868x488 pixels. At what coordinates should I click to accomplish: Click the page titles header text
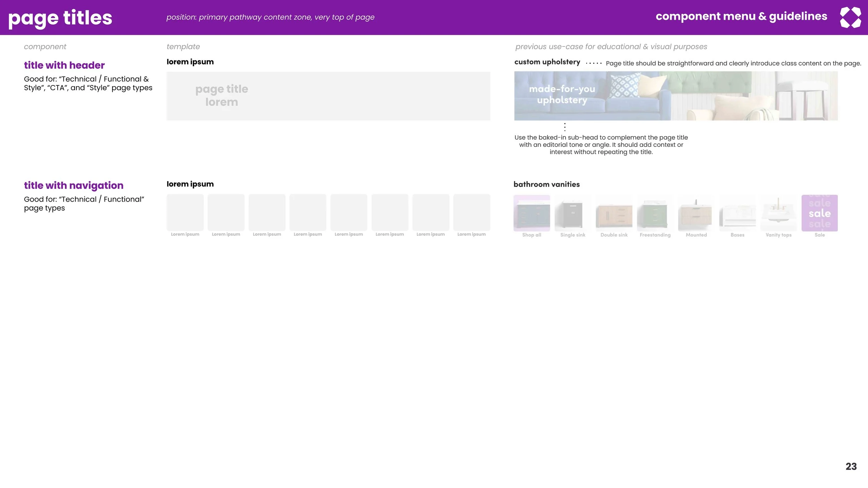coord(60,18)
